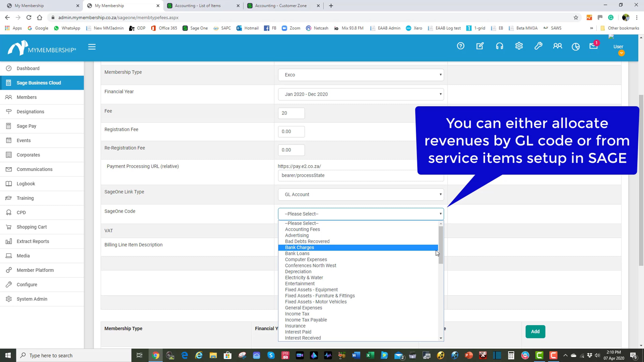Switch to Accounting - List of Items tab
This screenshot has height=362, width=644.
pyautogui.click(x=198, y=6)
